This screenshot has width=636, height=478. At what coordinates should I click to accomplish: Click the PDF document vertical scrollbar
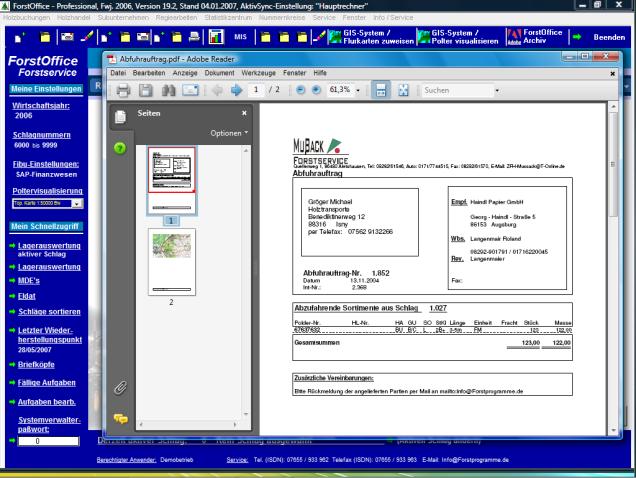tap(613, 268)
